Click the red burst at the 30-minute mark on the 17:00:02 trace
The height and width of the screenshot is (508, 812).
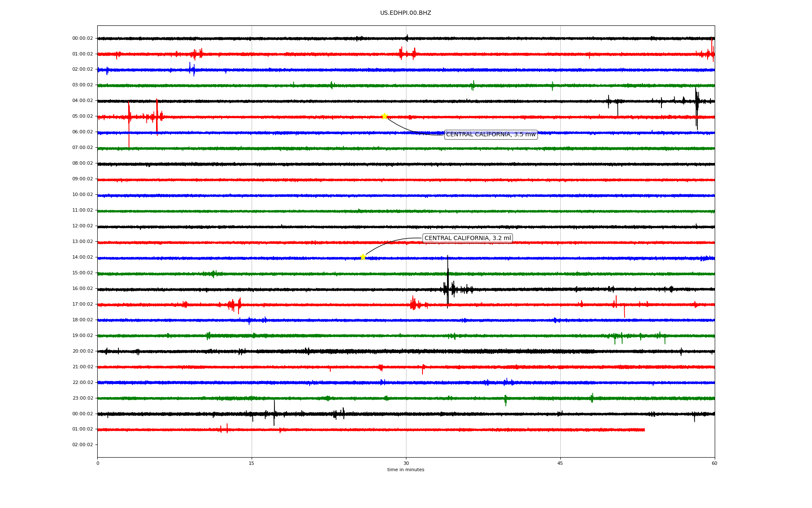413,304
